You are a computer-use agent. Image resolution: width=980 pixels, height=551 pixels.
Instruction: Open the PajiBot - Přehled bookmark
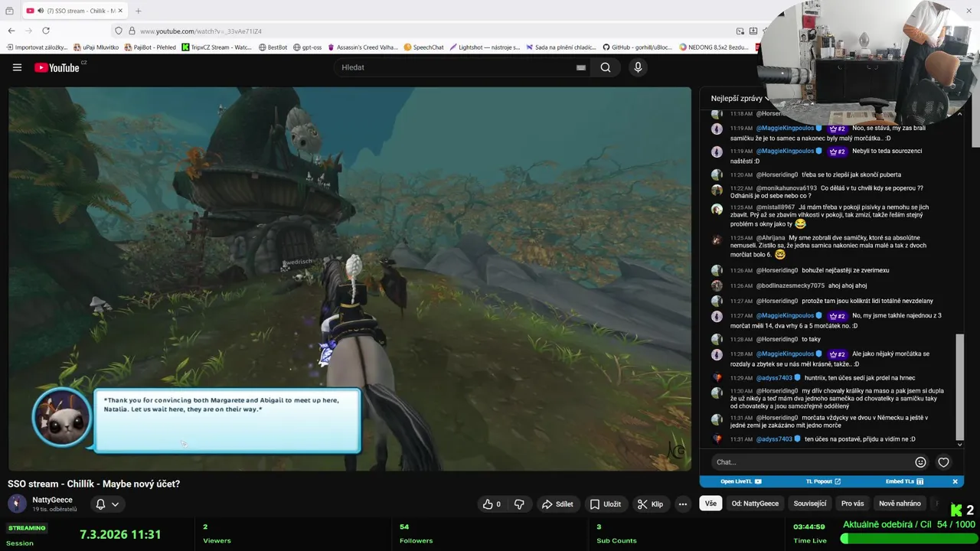[x=149, y=47]
